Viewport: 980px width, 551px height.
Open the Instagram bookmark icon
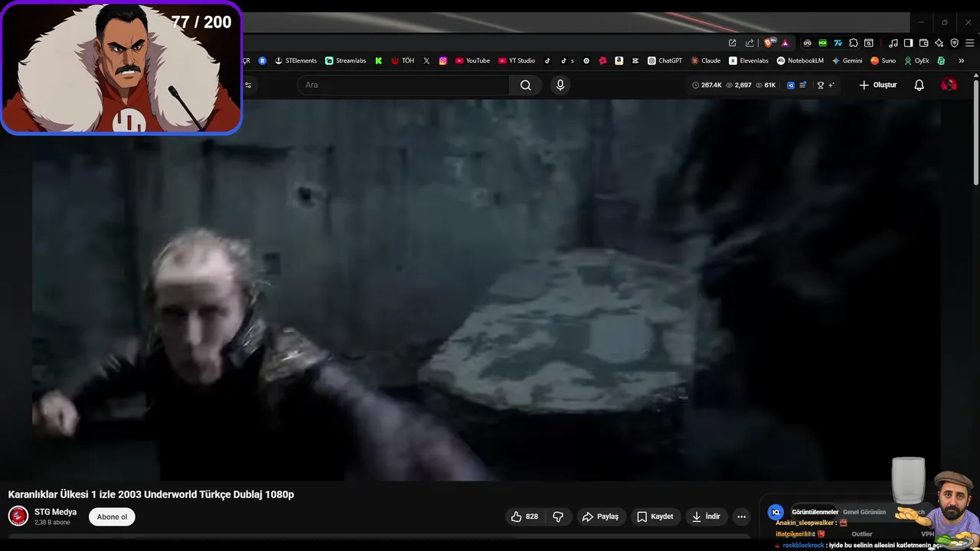[443, 60]
